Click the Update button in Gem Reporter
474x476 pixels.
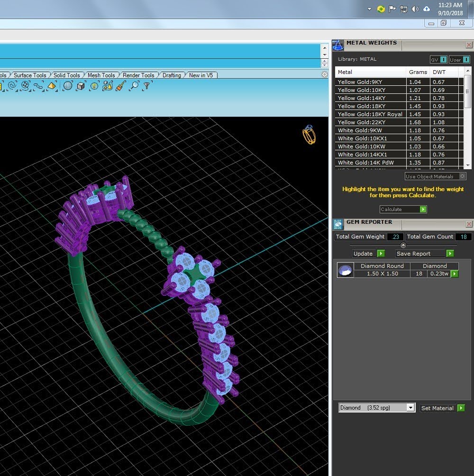pyautogui.click(x=369, y=254)
